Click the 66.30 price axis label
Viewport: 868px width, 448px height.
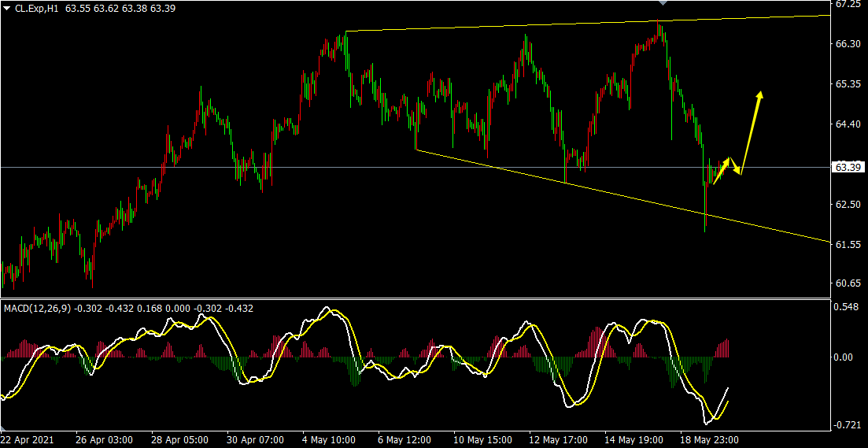(x=847, y=44)
